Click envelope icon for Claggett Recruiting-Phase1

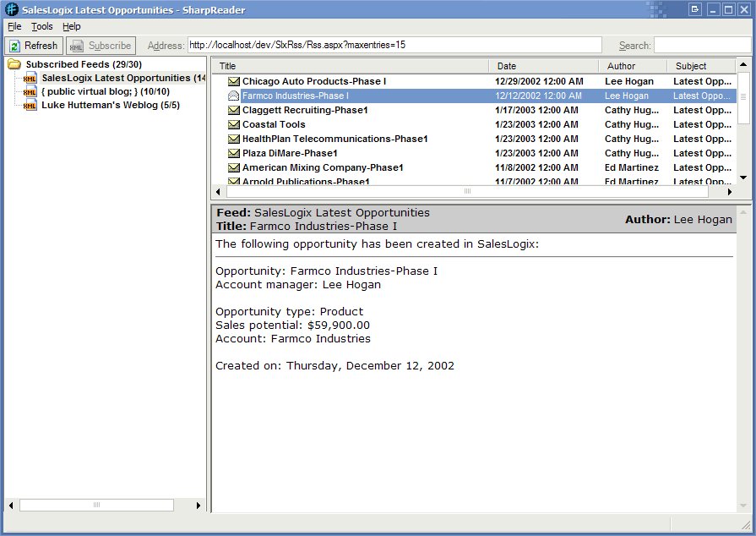[x=234, y=110]
